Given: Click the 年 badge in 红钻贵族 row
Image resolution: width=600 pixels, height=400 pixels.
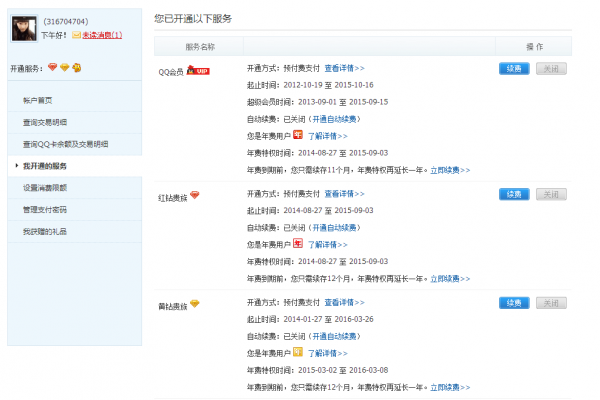Looking at the screenshot, I should pyautogui.click(x=298, y=243).
